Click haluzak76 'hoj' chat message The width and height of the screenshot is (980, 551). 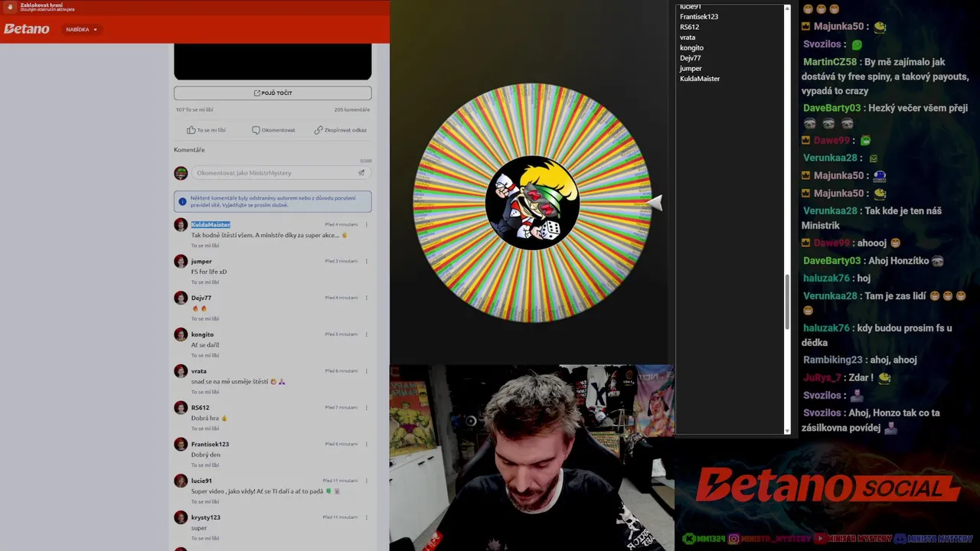[837, 279]
